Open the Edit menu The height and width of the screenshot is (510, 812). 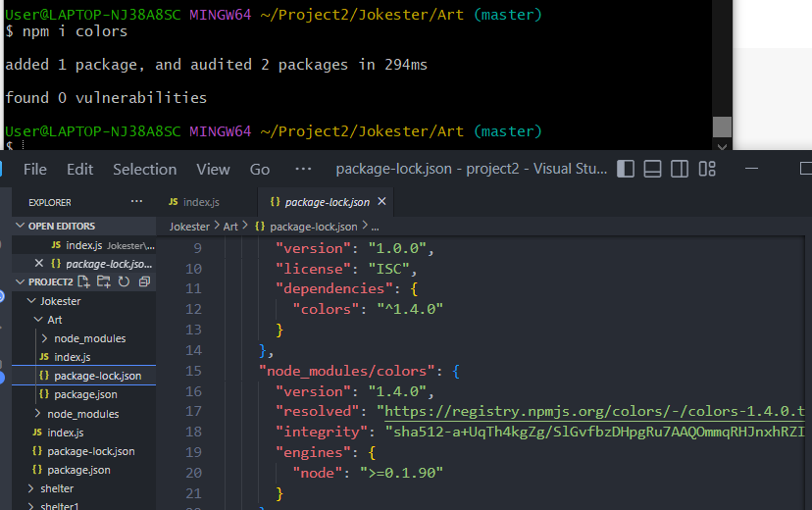click(79, 170)
